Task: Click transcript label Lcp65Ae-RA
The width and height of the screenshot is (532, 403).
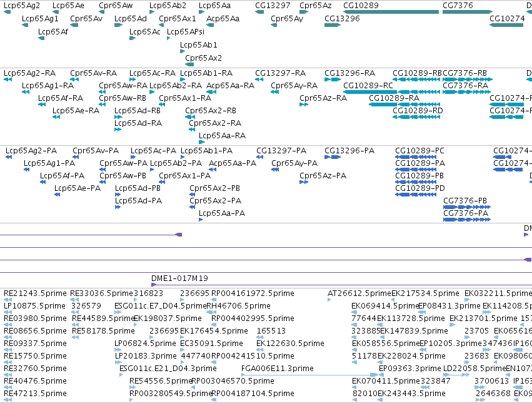Action: click(76, 111)
